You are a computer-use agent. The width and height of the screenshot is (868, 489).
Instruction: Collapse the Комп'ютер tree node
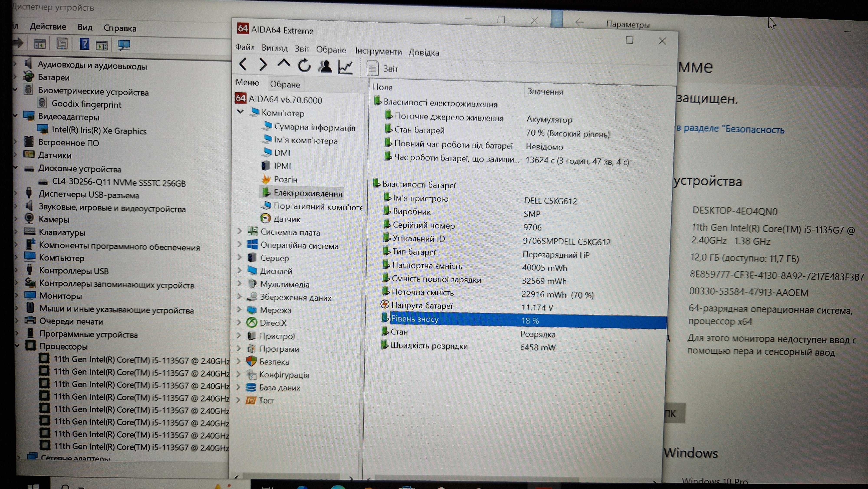coord(241,111)
